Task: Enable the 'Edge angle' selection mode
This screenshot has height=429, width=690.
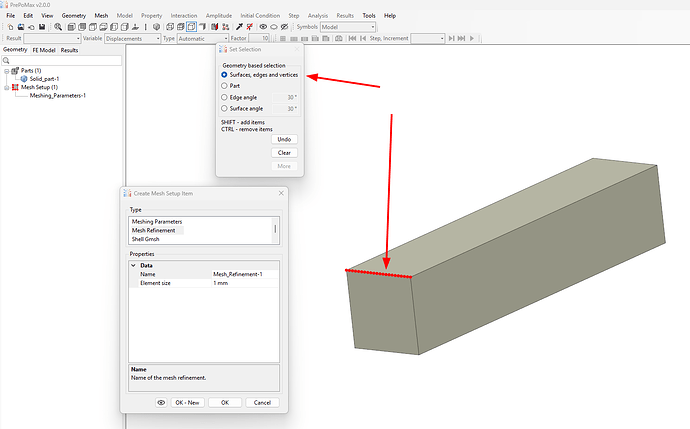Action: tap(223, 97)
